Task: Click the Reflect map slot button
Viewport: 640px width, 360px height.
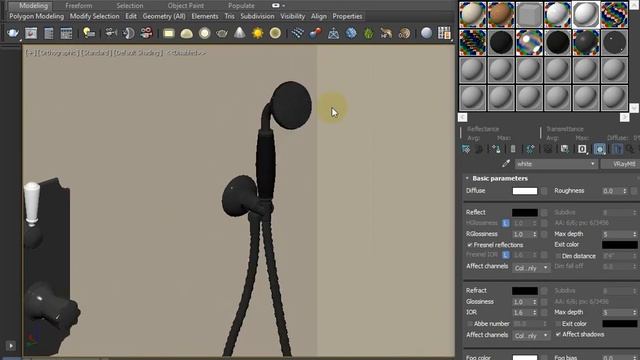Action: 544,213
